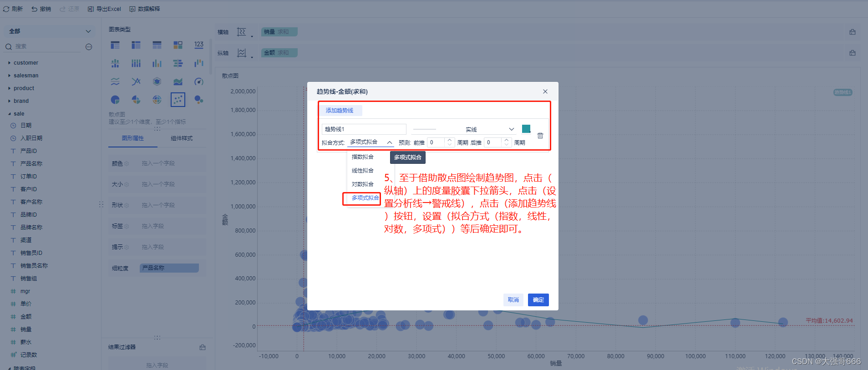Expand the product table node
The height and width of the screenshot is (370, 868).
tap(9, 88)
